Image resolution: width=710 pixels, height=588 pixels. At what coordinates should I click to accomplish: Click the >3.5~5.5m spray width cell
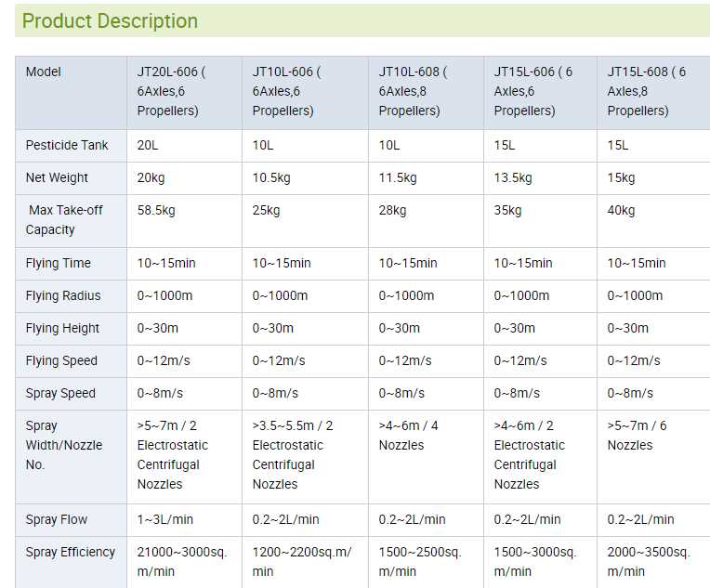click(293, 455)
